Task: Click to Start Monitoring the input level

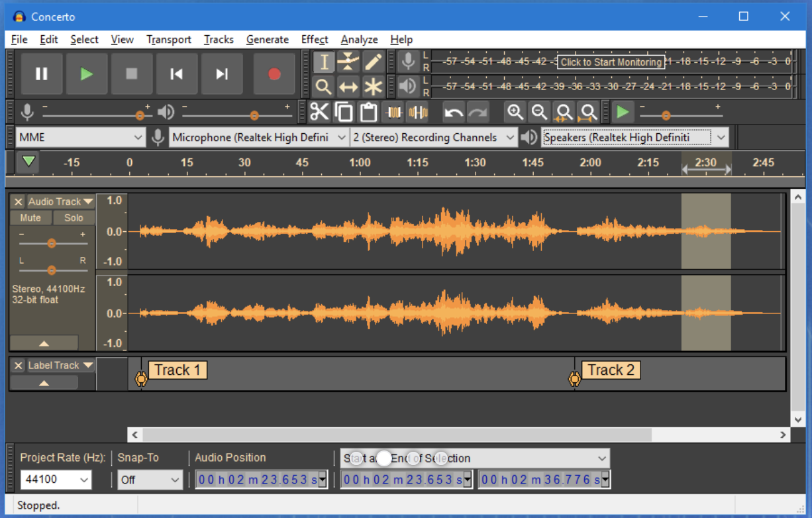Action: click(611, 62)
